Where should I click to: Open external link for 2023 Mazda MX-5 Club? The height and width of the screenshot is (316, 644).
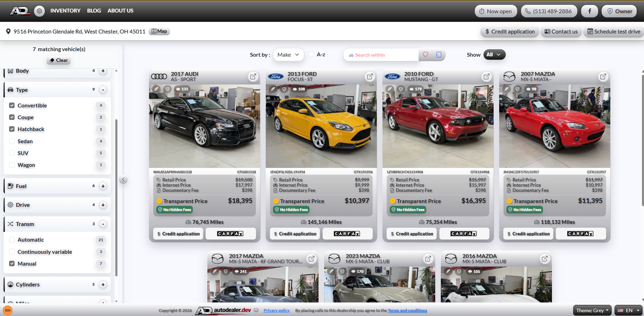click(428, 259)
